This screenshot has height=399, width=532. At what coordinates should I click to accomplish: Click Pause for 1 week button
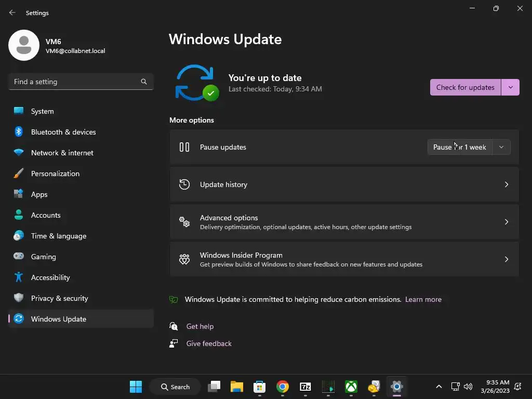coord(460,147)
